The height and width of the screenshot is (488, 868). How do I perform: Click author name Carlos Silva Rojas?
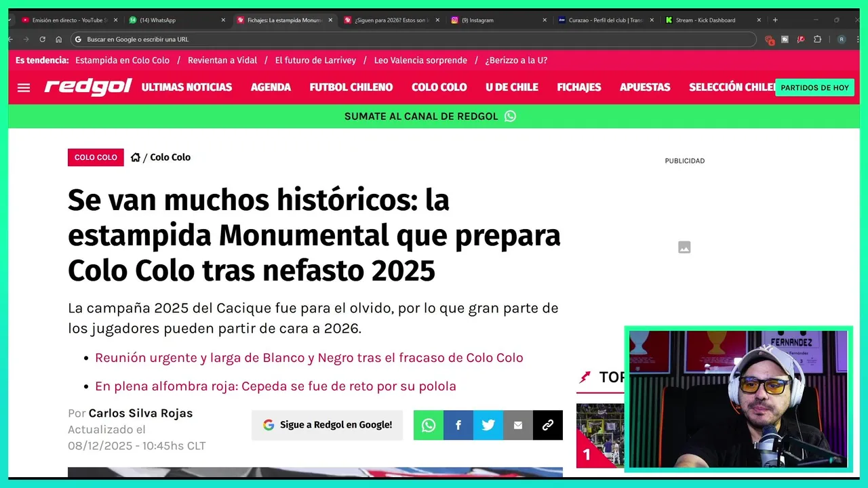pyautogui.click(x=140, y=413)
